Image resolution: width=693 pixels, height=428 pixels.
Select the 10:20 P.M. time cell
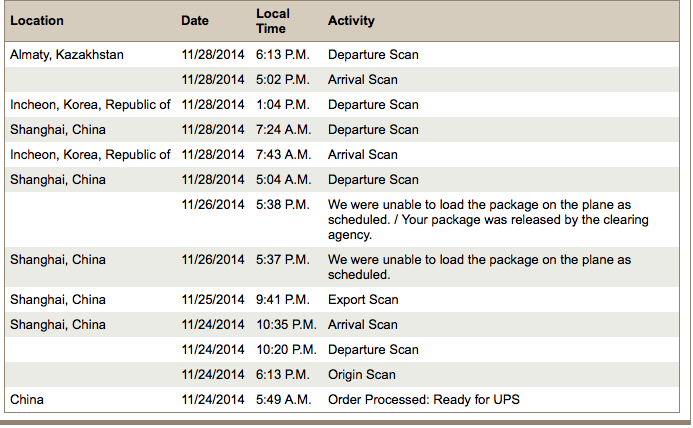pyautogui.click(x=286, y=350)
